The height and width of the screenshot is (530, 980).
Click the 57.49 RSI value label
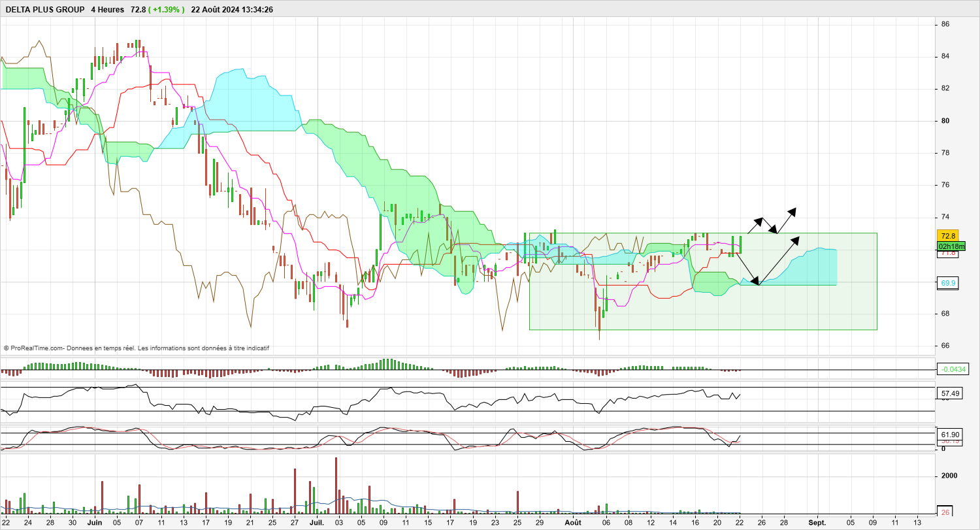coord(950,393)
